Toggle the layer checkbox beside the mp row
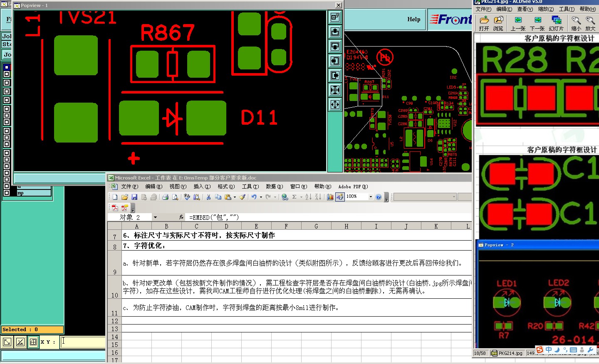Image resolution: width=599 pixels, height=364 pixels. click(x=7, y=193)
